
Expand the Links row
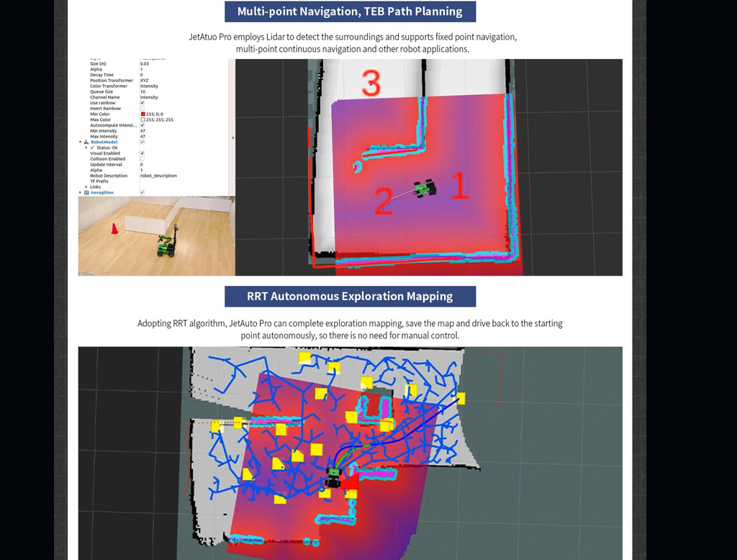(x=86, y=186)
